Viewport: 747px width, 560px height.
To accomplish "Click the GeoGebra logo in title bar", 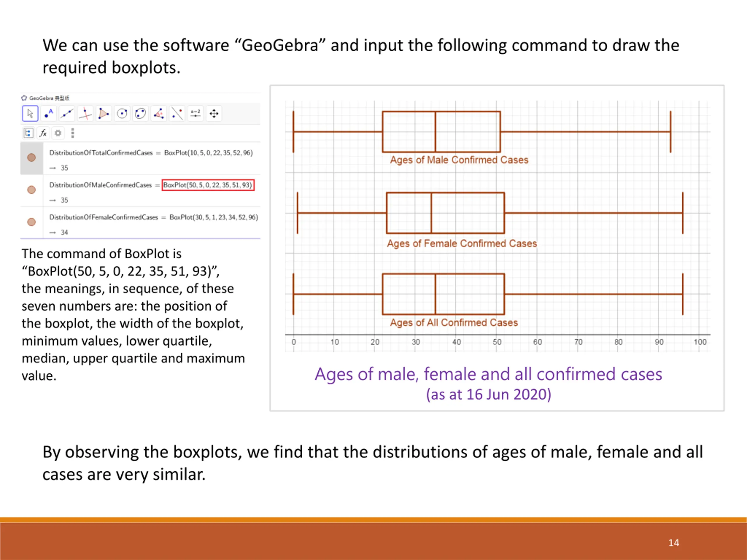I will [24, 98].
